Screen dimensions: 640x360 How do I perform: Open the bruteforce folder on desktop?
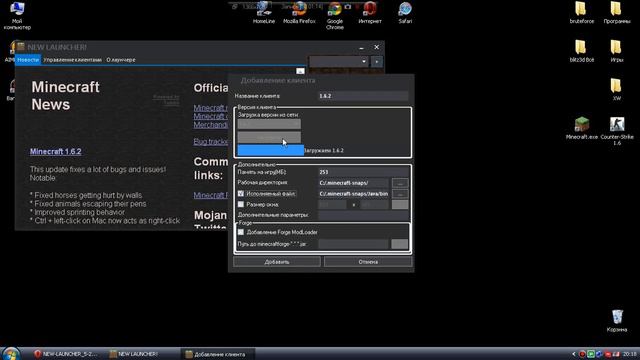(582, 13)
